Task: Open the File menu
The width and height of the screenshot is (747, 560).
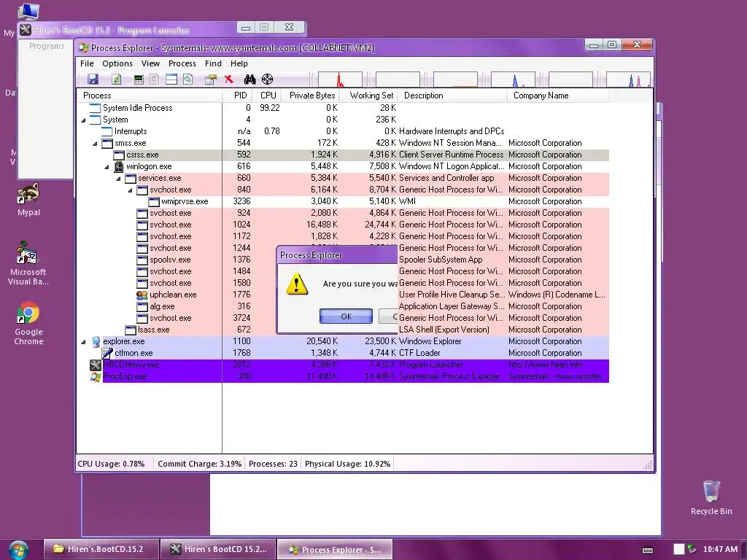Action: [x=87, y=63]
